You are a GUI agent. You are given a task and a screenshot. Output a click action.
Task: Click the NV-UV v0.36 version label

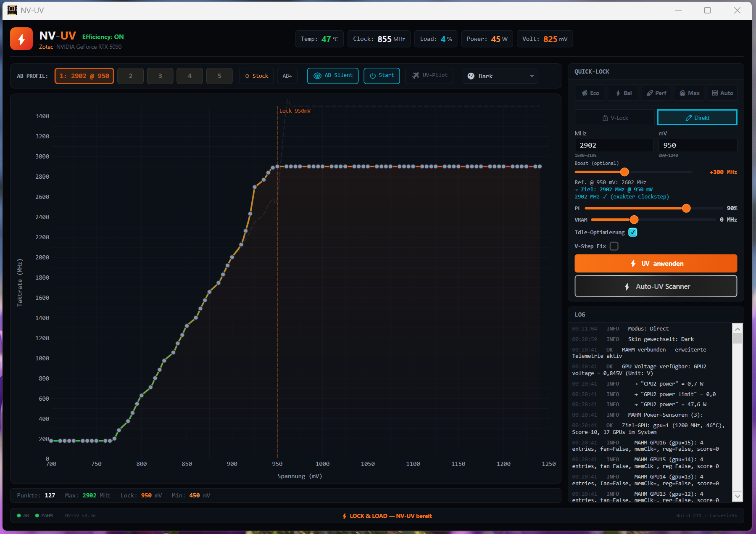80,515
